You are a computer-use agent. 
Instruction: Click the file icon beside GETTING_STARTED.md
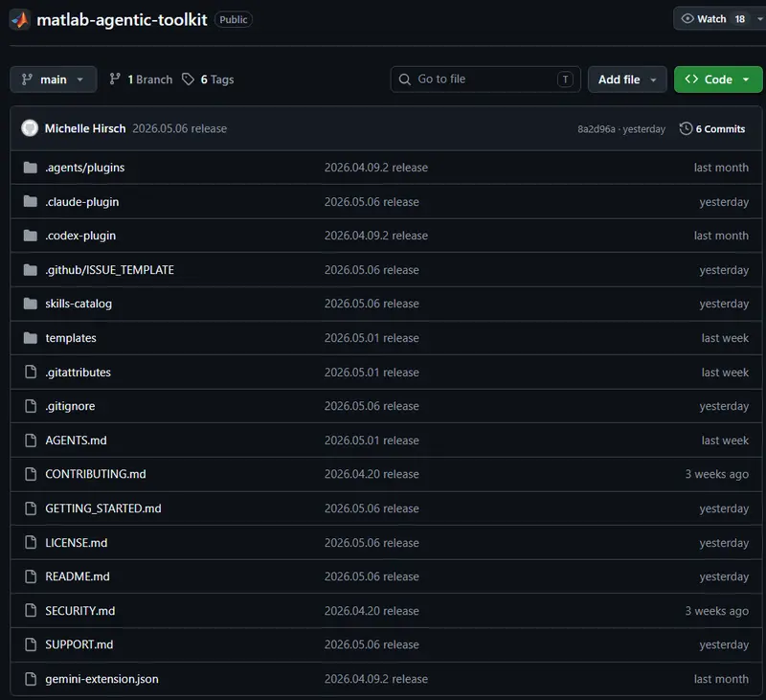[31, 508]
